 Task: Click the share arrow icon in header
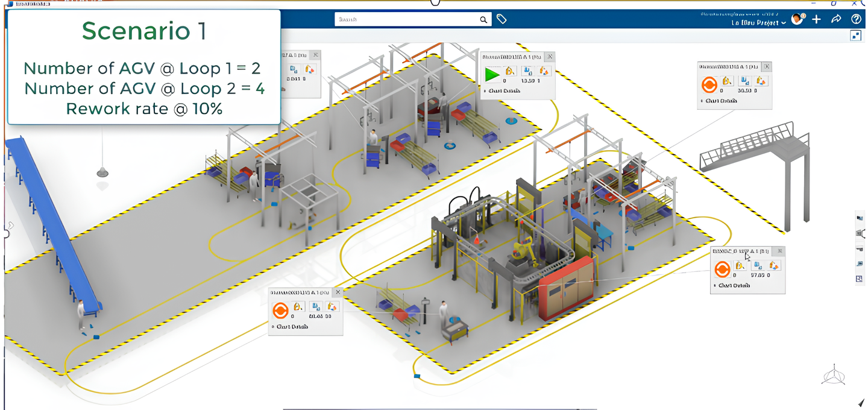[x=836, y=19]
